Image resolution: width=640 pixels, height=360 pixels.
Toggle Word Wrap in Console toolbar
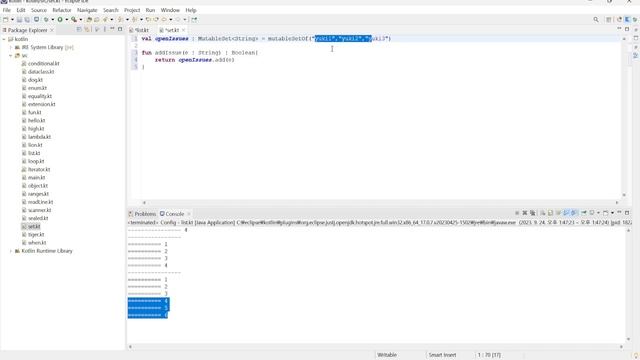pos(558,213)
